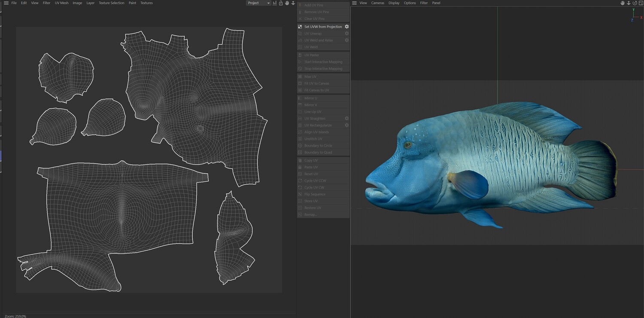Click the Mirror U command

coord(323,98)
